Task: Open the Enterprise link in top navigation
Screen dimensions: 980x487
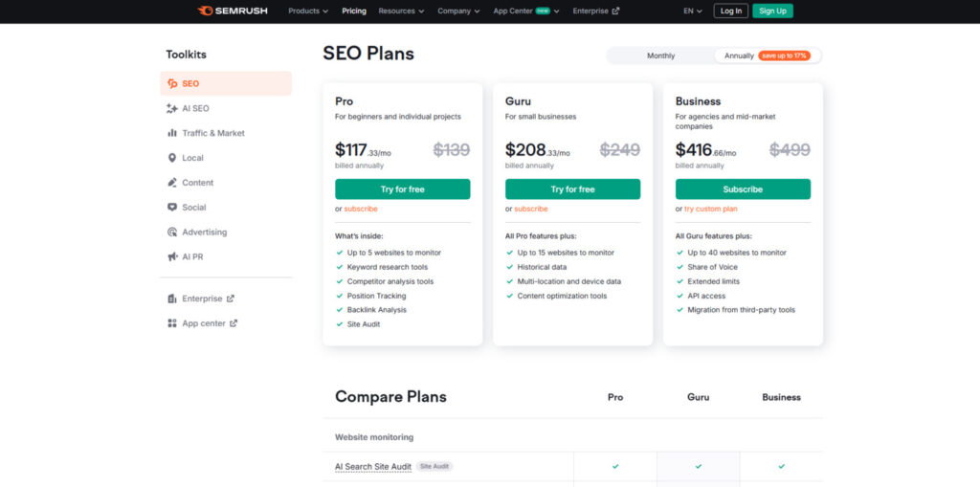Action: click(x=595, y=11)
